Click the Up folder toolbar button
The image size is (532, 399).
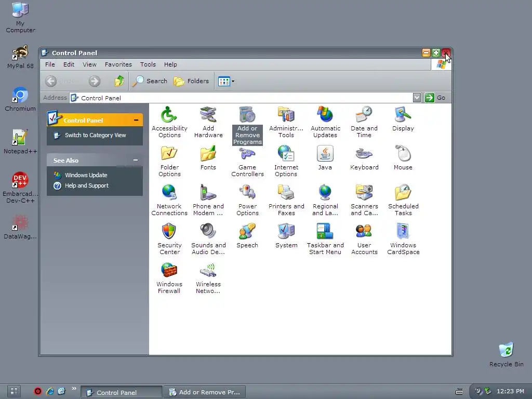point(119,81)
